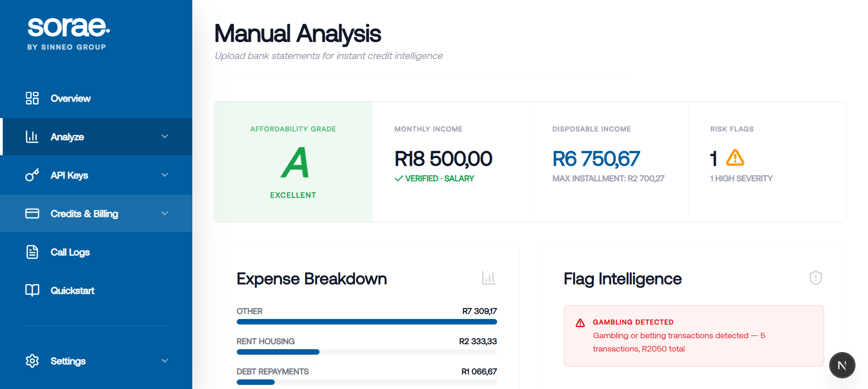Click the Flag Intelligence shield icon
Image resolution: width=868 pixels, height=389 pixels.
[x=815, y=278]
